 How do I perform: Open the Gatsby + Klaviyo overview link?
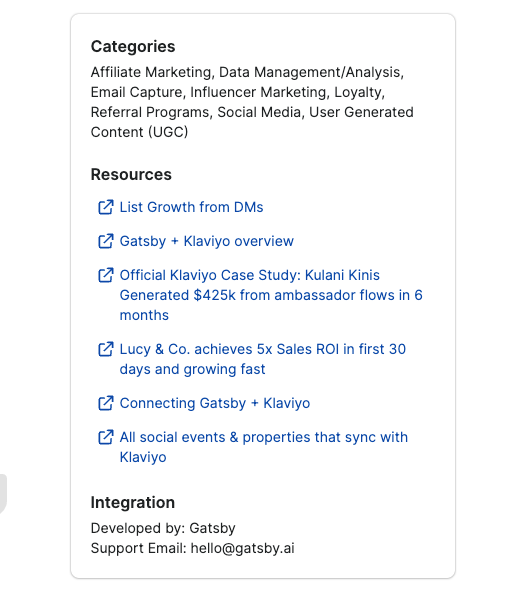click(x=207, y=241)
